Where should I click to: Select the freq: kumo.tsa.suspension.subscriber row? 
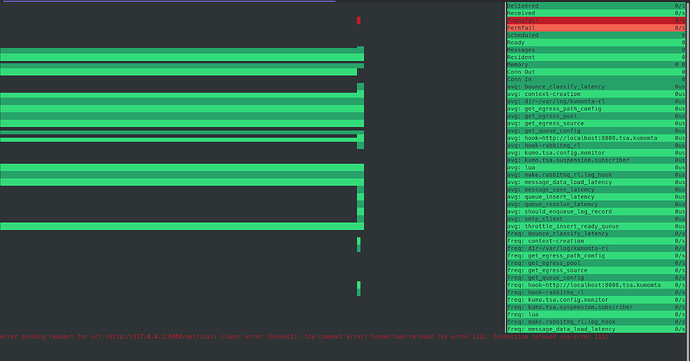click(596, 307)
